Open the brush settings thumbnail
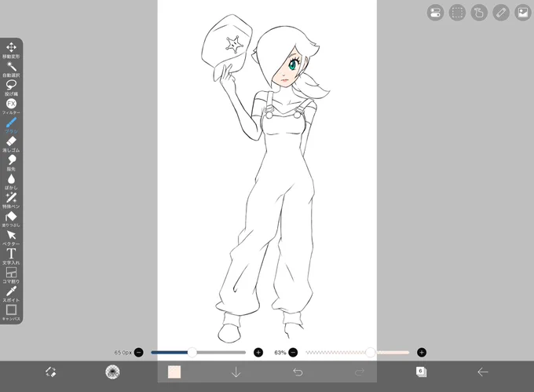This screenshot has height=392, width=534. (112, 372)
